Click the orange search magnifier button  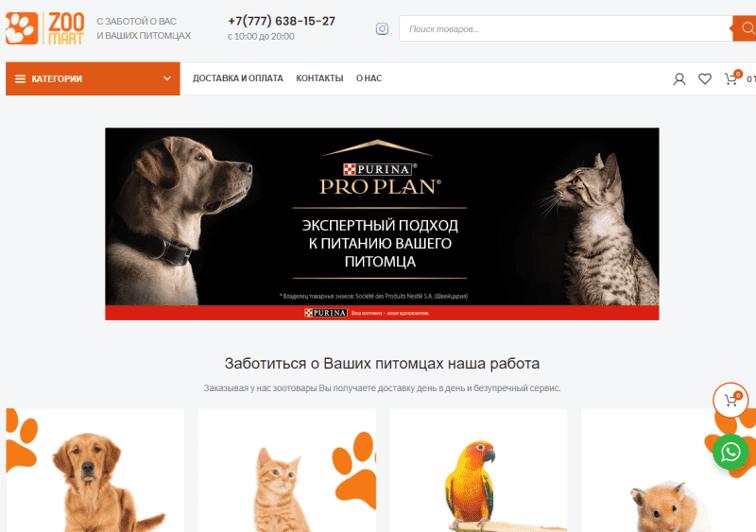click(x=745, y=28)
